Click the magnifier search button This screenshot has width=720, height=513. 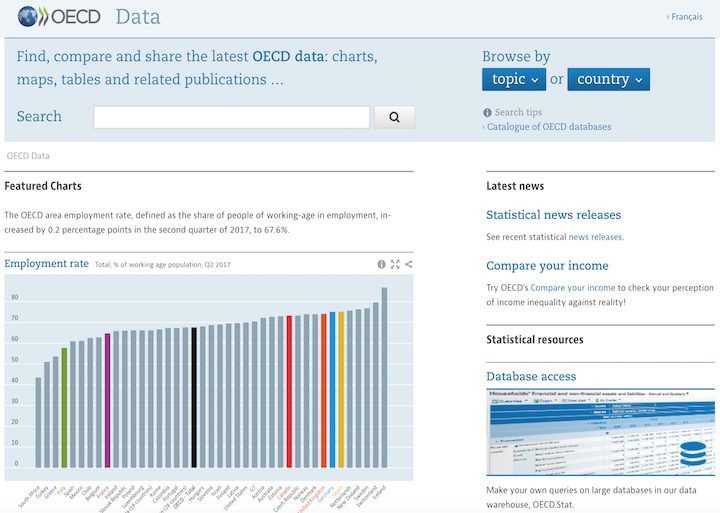pyautogui.click(x=394, y=117)
